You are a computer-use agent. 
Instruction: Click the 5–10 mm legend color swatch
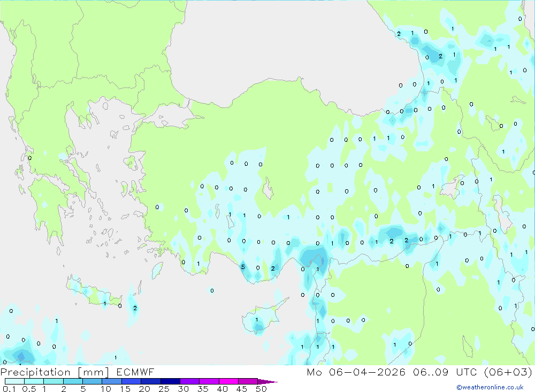click(92, 381)
